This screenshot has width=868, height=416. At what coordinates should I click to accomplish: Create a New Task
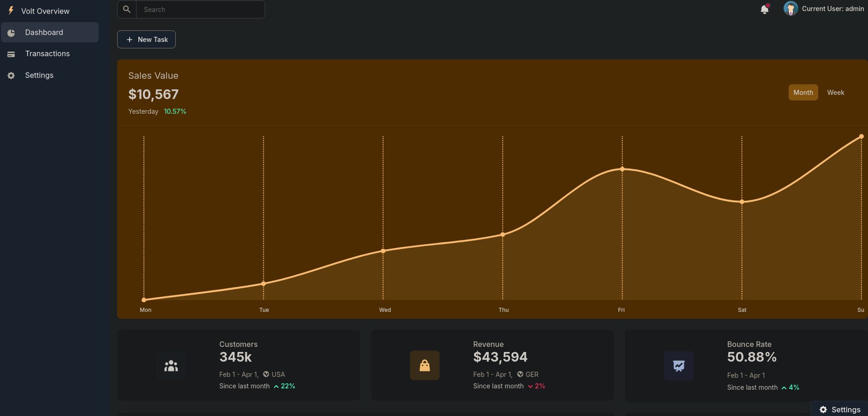click(x=146, y=39)
